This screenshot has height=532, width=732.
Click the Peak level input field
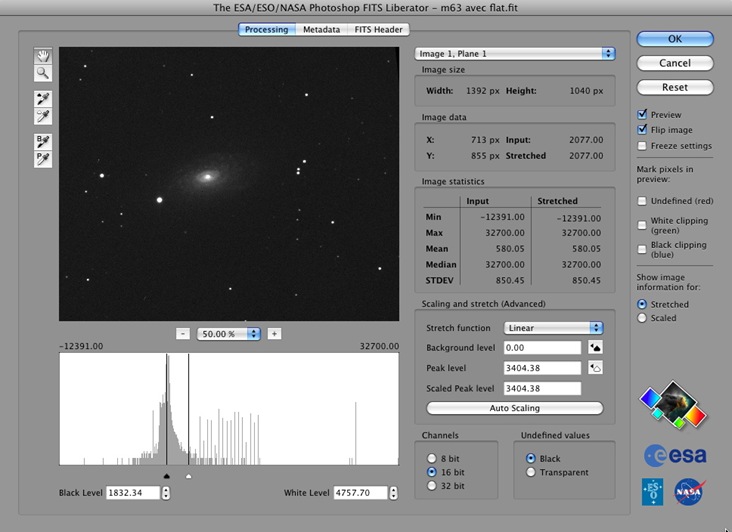coord(542,368)
